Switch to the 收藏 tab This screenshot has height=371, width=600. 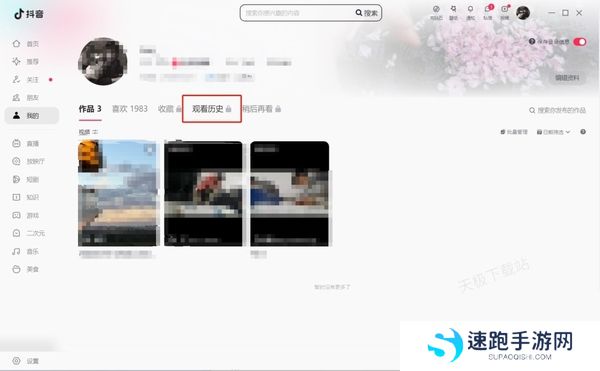coord(170,109)
